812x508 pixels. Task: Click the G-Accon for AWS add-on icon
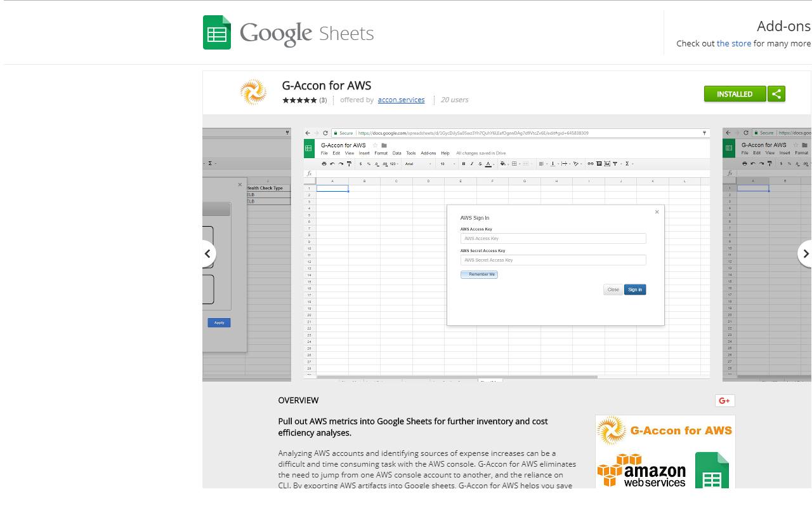pos(253,92)
